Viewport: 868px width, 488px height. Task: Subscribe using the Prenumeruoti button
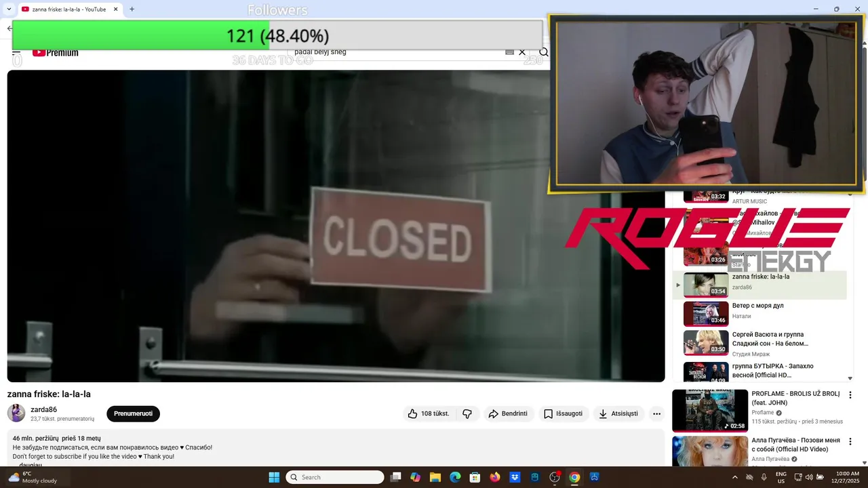pyautogui.click(x=133, y=413)
